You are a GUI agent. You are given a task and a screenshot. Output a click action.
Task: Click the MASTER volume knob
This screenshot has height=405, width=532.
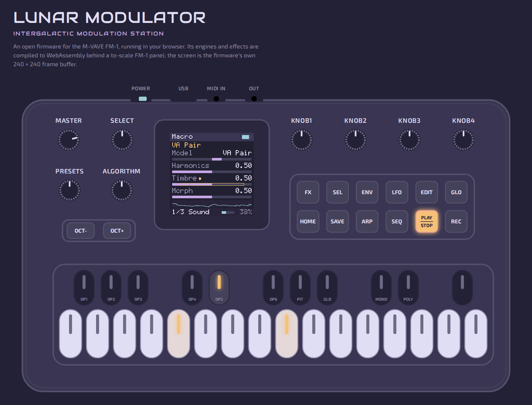69,140
